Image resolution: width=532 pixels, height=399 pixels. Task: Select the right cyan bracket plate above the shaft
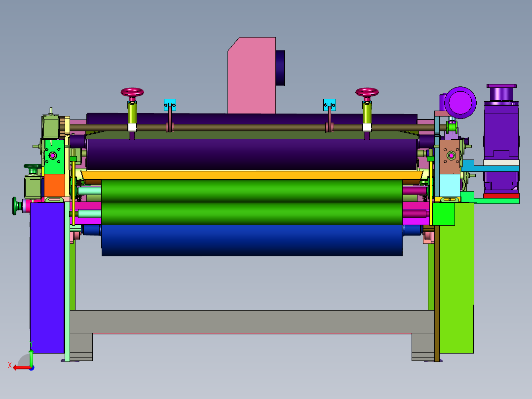coord(330,105)
